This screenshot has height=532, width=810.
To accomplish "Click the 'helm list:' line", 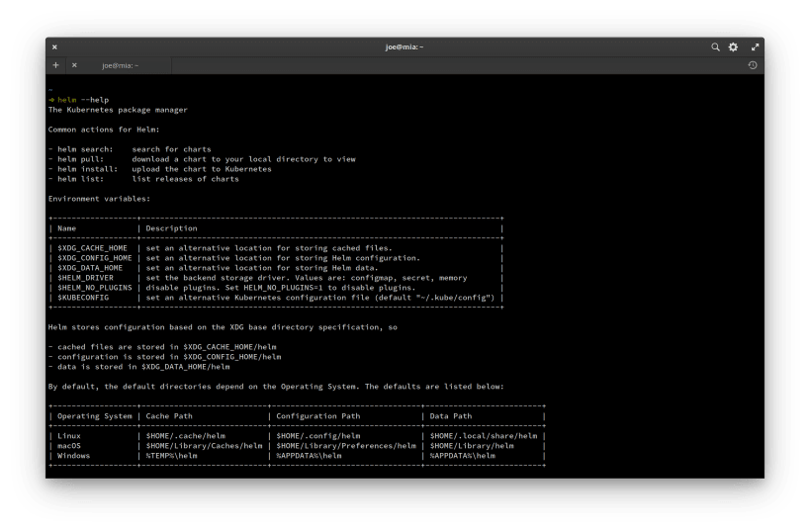I will click(143, 179).
